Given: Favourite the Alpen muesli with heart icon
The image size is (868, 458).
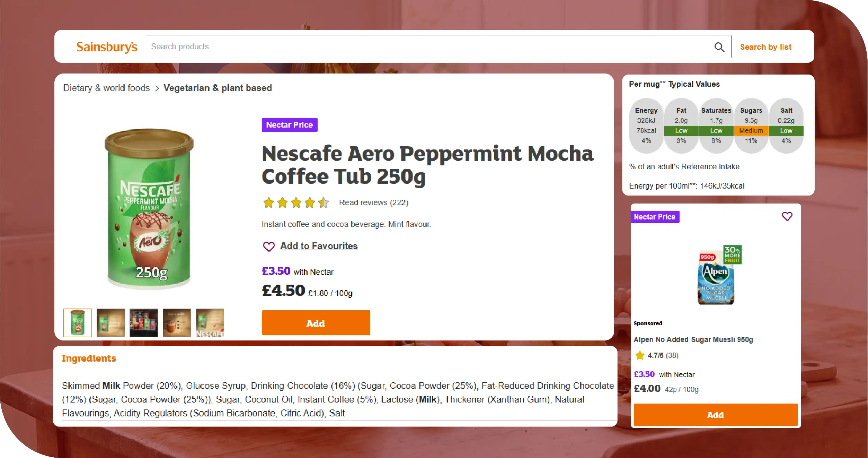Looking at the screenshot, I should [x=787, y=216].
